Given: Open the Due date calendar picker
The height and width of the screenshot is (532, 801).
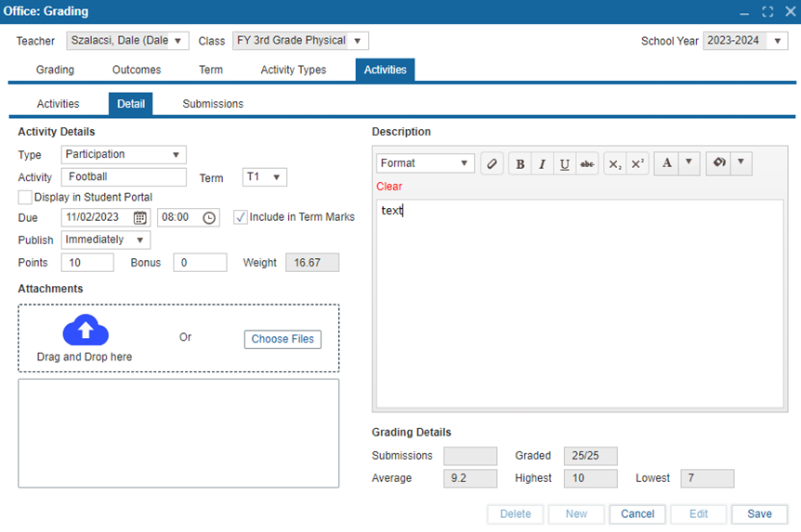Looking at the screenshot, I should pyautogui.click(x=140, y=217).
